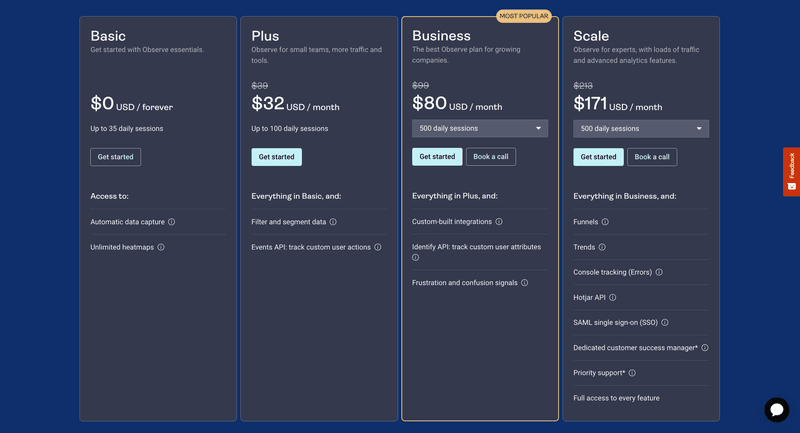The width and height of the screenshot is (800, 433).
Task: Book a call for Business plan
Action: [x=491, y=157]
